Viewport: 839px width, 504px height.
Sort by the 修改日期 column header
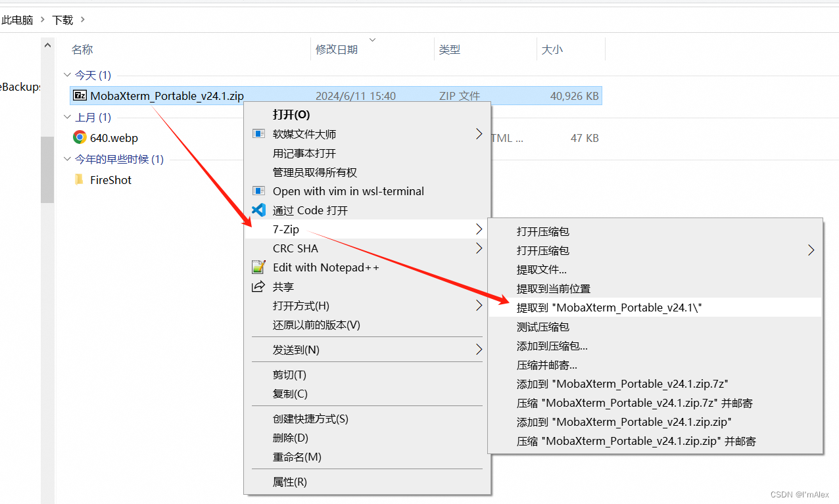(x=337, y=49)
